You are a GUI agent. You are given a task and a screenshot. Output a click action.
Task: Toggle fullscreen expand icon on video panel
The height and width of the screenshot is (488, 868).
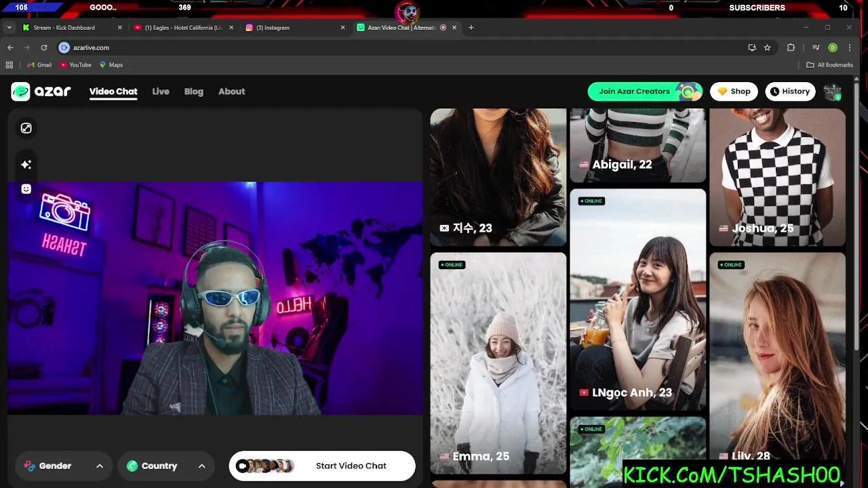pyautogui.click(x=26, y=128)
